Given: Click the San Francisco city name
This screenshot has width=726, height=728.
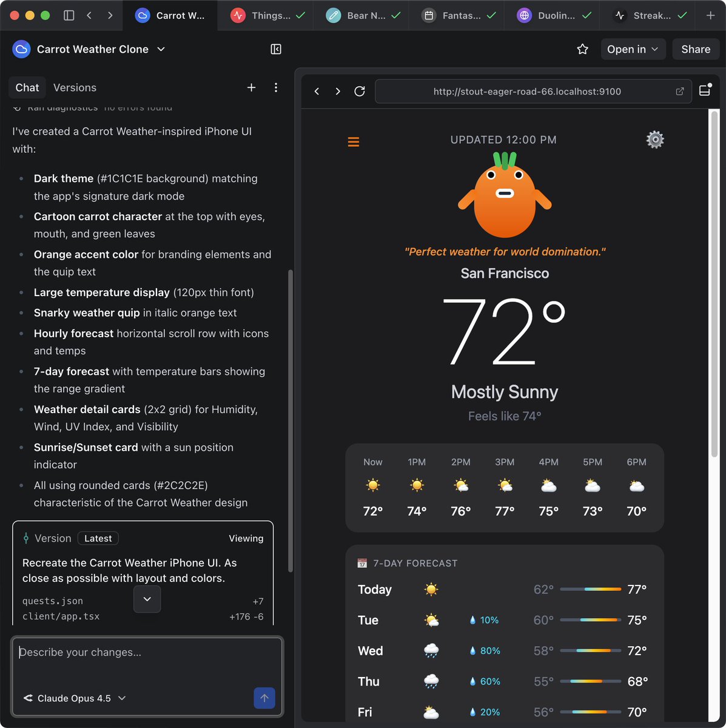Looking at the screenshot, I should 505,274.
